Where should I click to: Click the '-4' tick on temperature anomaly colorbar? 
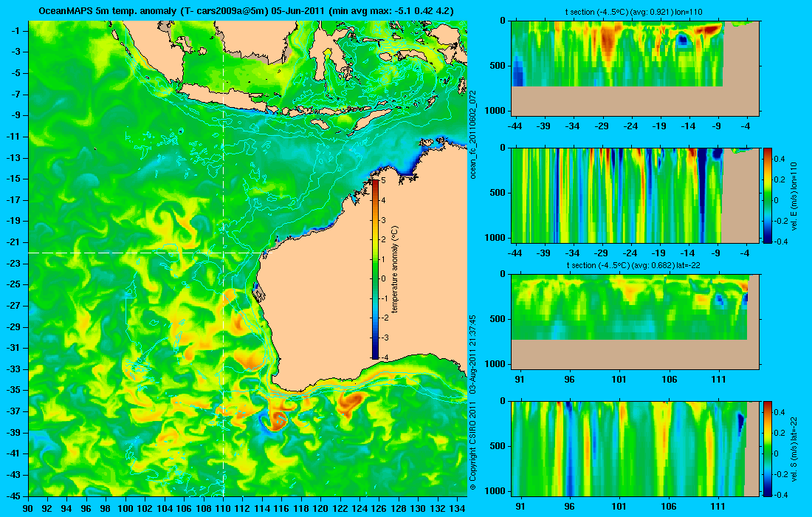pos(384,357)
